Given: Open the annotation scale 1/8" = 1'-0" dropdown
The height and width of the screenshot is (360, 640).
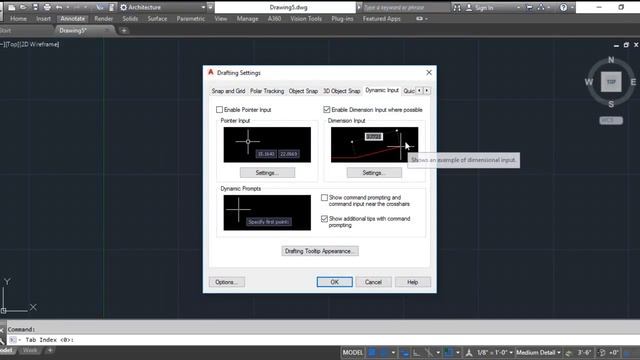Looking at the screenshot, I should pyautogui.click(x=495, y=353).
